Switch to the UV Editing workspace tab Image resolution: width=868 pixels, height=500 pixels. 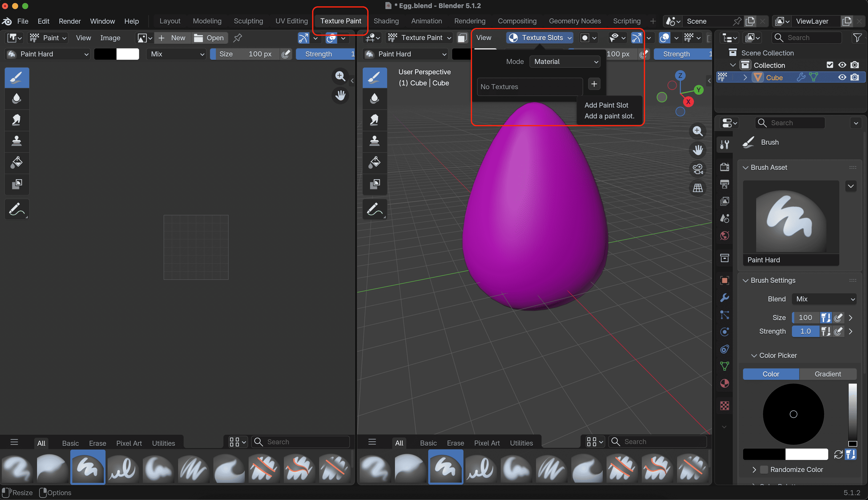[x=292, y=21]
